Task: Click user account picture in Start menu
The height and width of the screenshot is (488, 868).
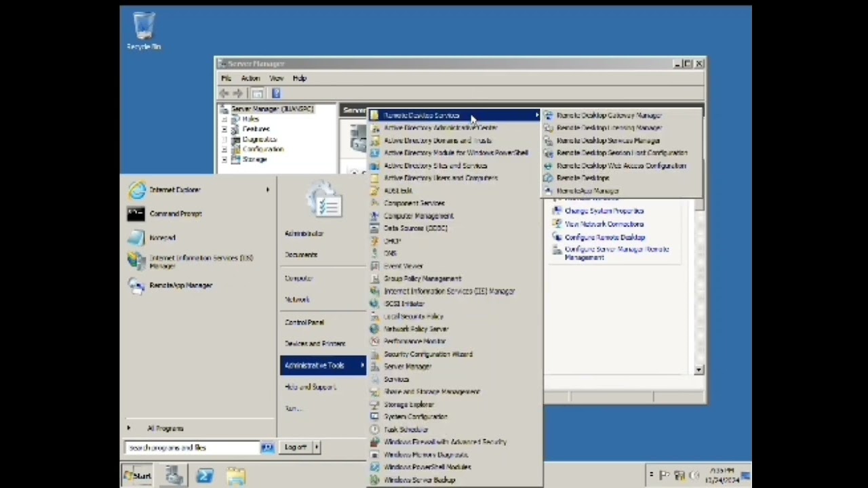Action: 323,200
